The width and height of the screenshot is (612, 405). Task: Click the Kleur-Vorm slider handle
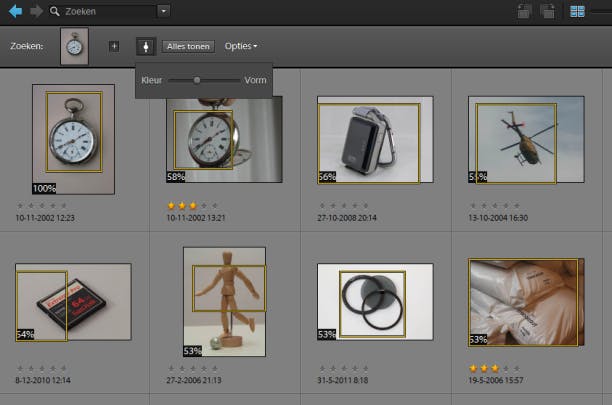pyautogui.click(x=197, y=80)
